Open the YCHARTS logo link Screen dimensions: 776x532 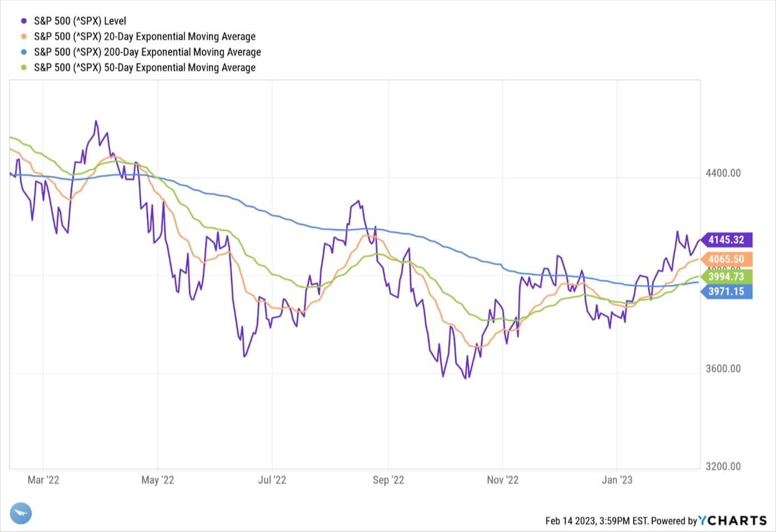pyautogui.click(x=733, y=520)
